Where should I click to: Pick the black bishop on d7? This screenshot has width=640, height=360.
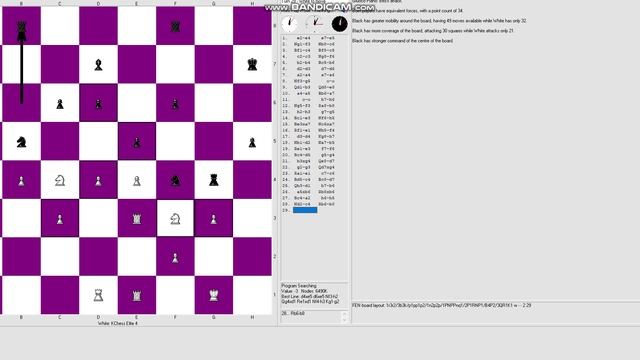(x=98, y=65)
